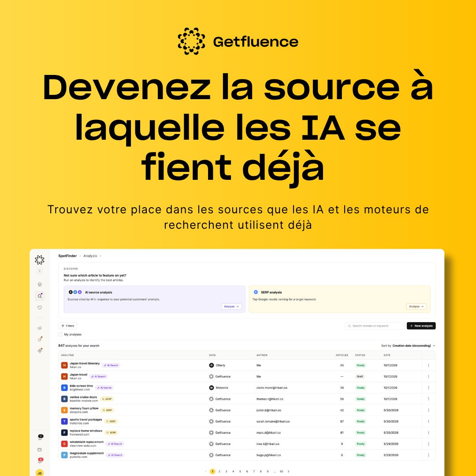Open row menu for venice cruise deals
This screenshot has height=476, width=476.
429,399
